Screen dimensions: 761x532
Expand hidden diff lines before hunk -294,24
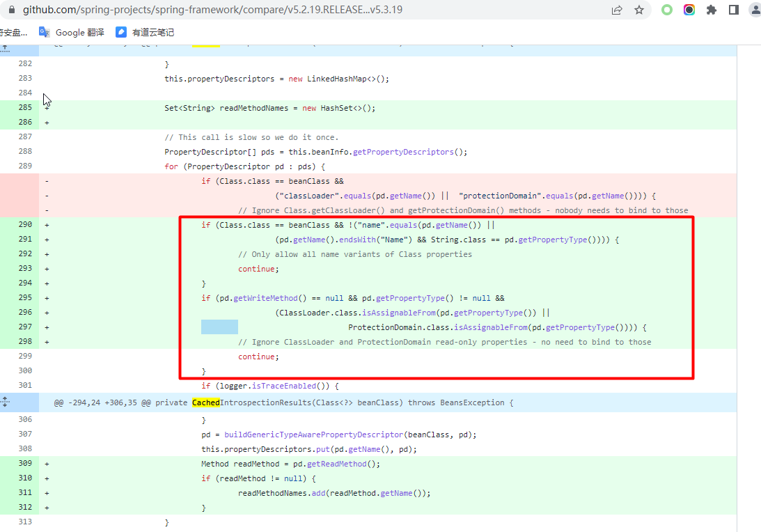[x=6, y=402]
